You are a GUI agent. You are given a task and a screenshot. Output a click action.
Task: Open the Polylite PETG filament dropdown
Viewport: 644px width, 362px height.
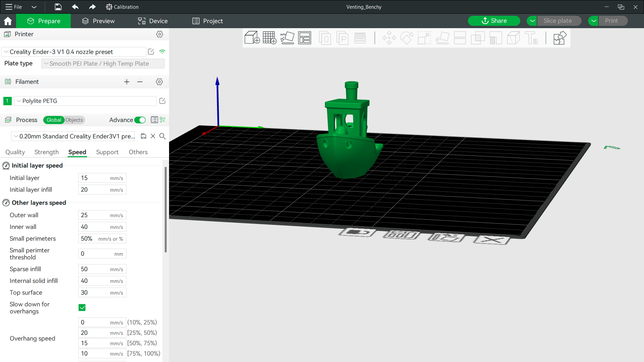[x=85, y=101]
